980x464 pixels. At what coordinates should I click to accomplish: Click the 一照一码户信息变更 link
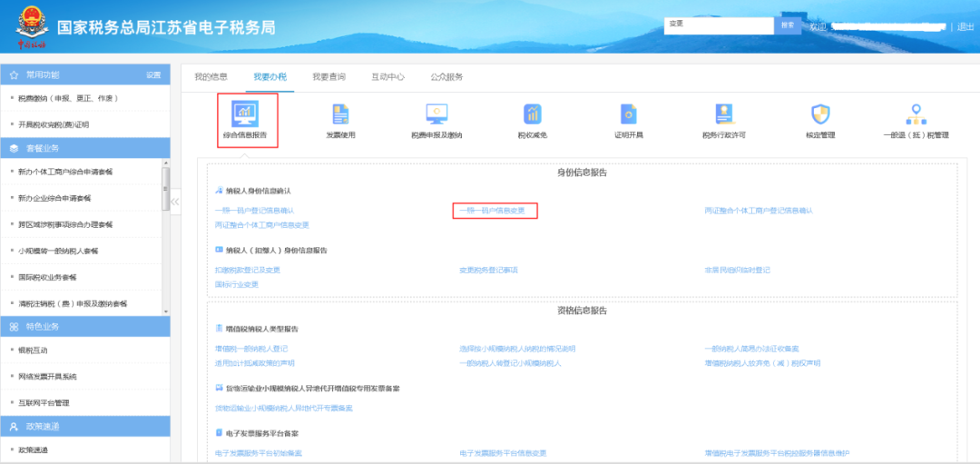coord(492,211)
